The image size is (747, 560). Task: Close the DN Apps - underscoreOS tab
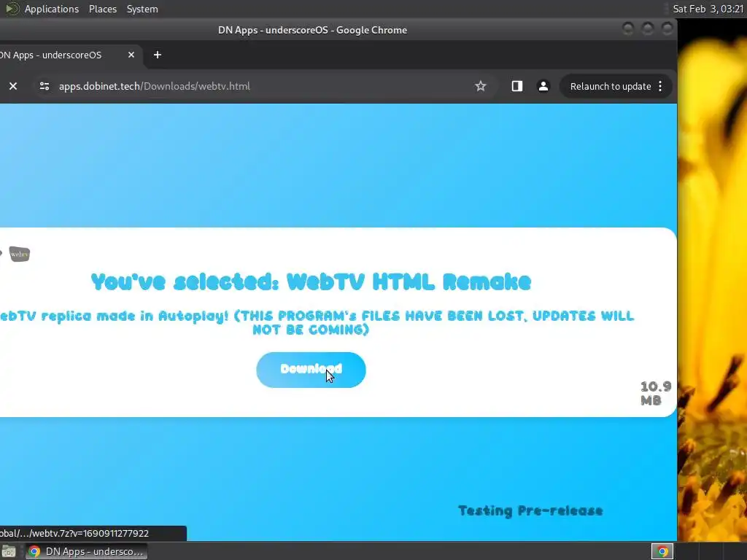pos(131,55)
